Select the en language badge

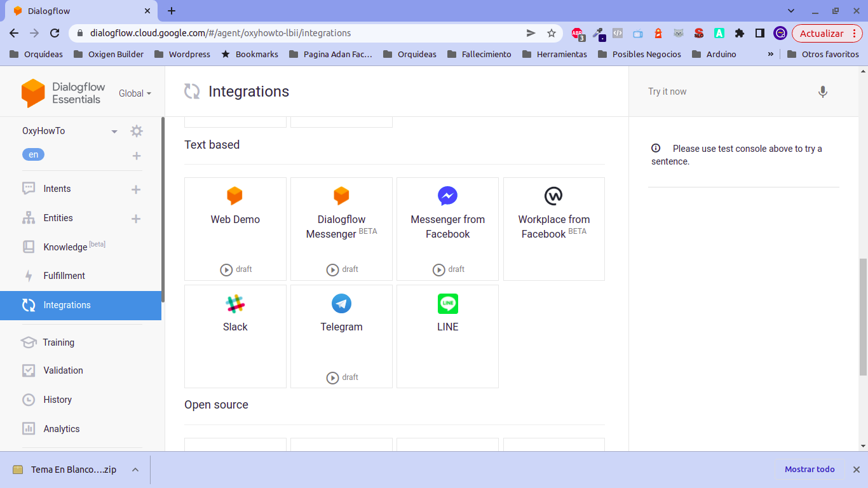click(33, 154)
